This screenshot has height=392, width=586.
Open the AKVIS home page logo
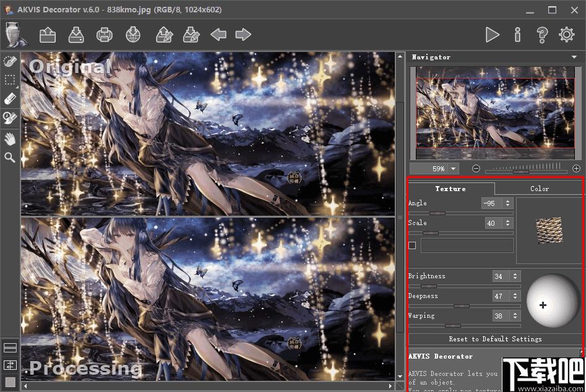pos(15,35)
